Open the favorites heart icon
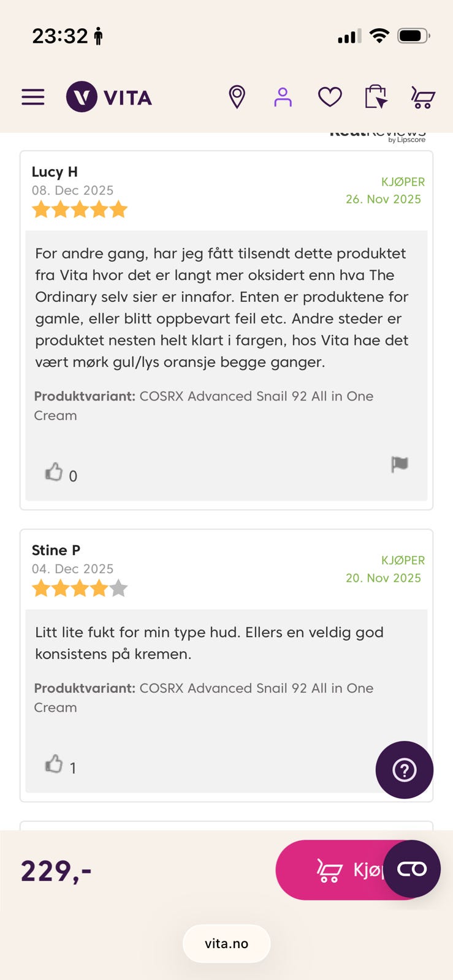 point(330,97)
